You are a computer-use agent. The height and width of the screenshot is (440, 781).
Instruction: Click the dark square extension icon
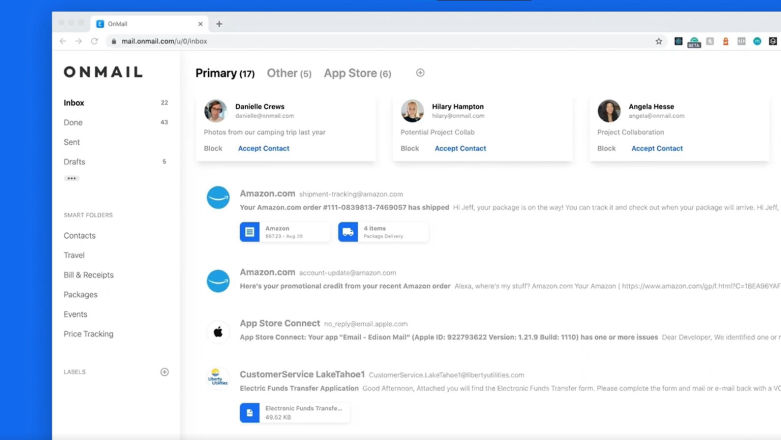click(x=678, y=41)
